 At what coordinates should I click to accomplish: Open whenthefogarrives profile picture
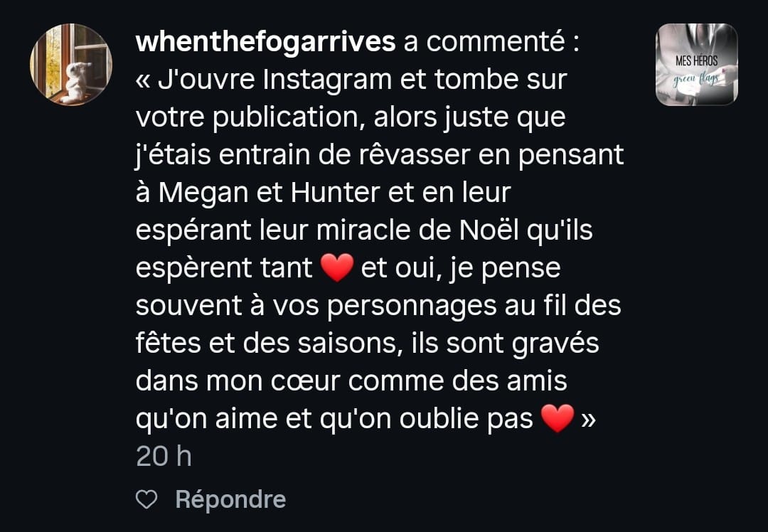click(71, 64)
